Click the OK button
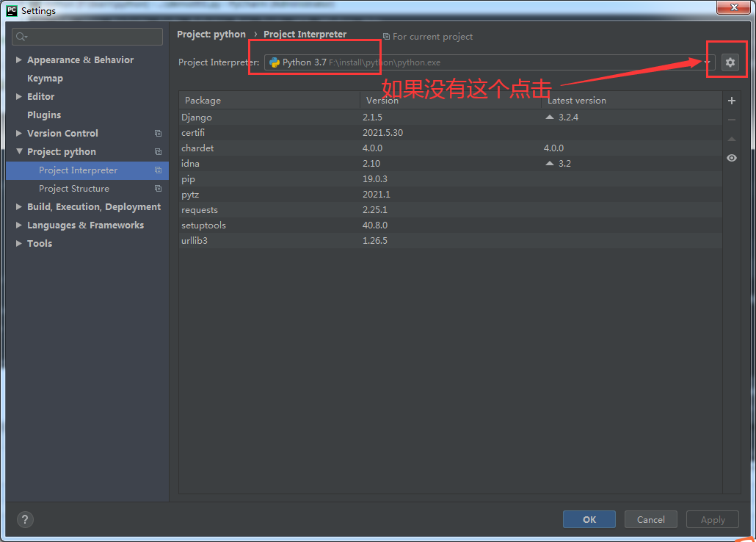 coord(589,519)
